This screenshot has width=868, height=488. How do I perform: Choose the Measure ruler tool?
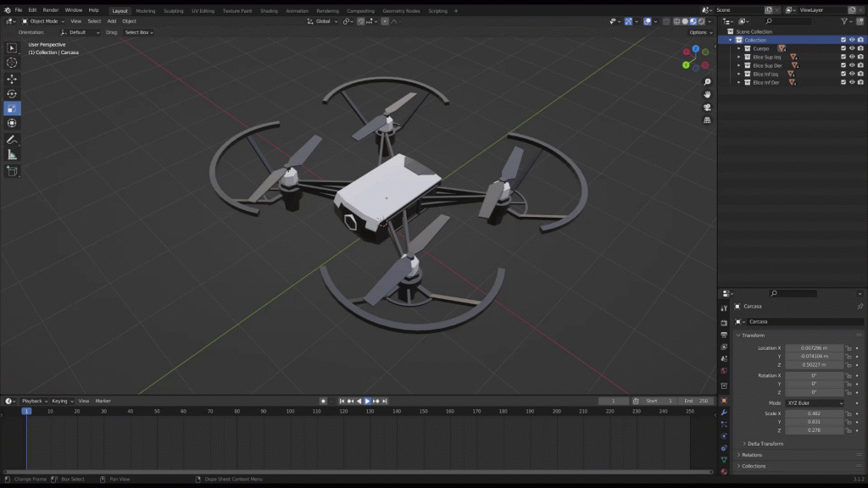click(x=12, y=155)
